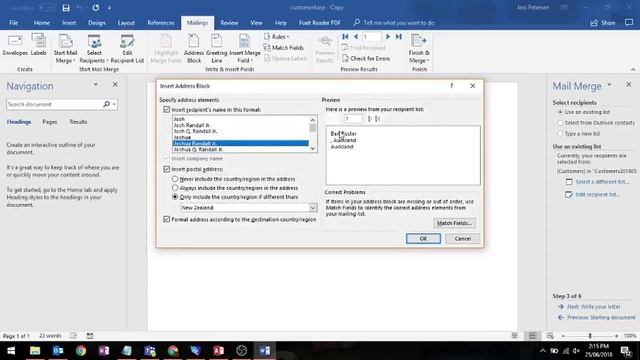Viewport: 640px width, 360px height.
Task: Open the comments icon at top right
Action: click(x=629, y=23)
